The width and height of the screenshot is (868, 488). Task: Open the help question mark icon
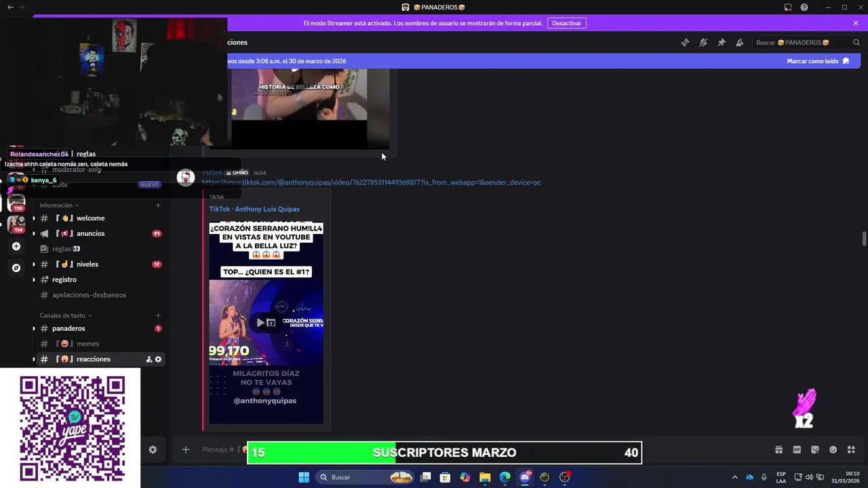point(804,7)
